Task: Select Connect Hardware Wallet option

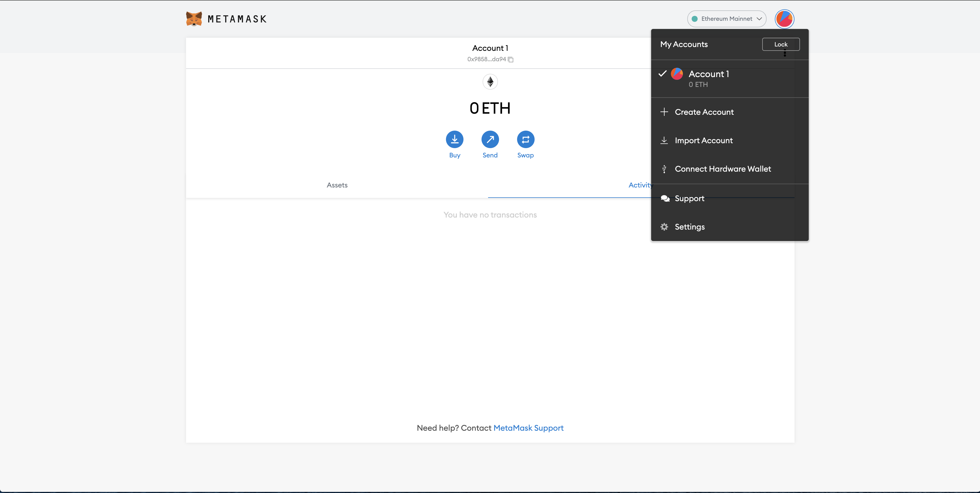Action: coord(723,169)
